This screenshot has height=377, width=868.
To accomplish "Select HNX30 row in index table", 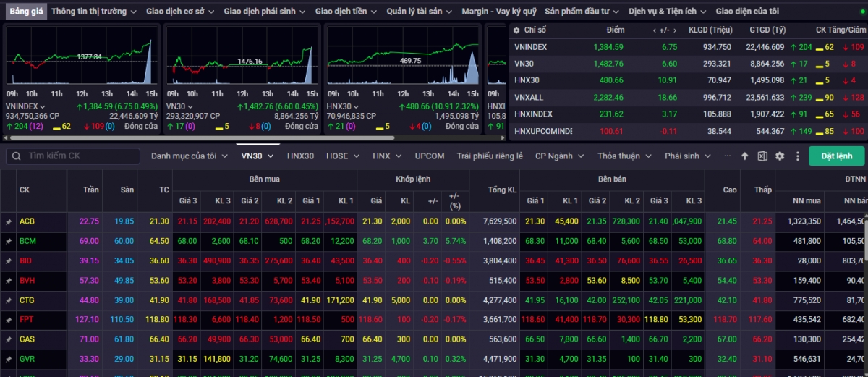I will click(688, 80).
